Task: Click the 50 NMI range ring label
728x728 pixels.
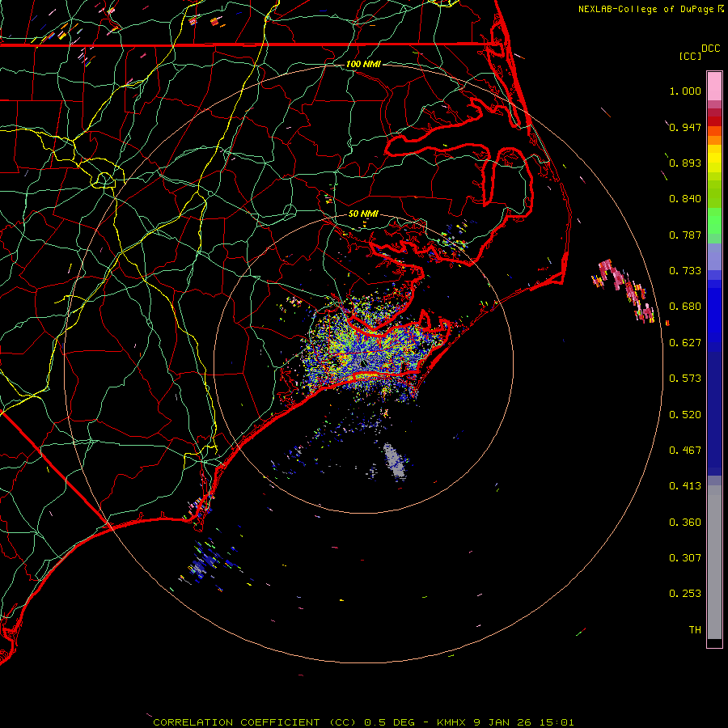Action: (x=362, y=214)
